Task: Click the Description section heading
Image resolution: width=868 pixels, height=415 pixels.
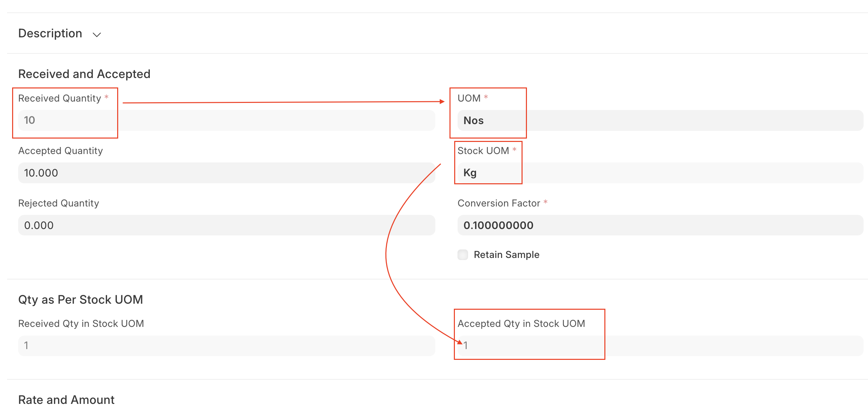Action: tap(50, 33)
